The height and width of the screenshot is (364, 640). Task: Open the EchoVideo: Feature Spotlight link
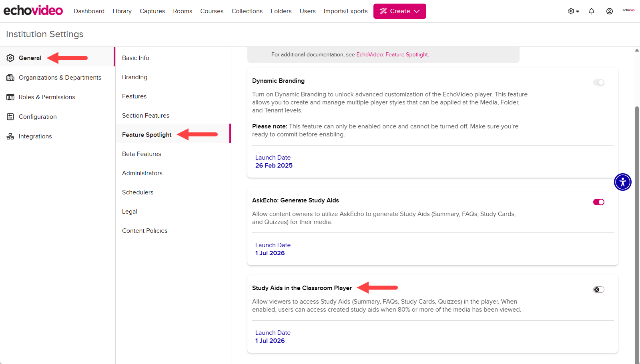pos(392,55)
